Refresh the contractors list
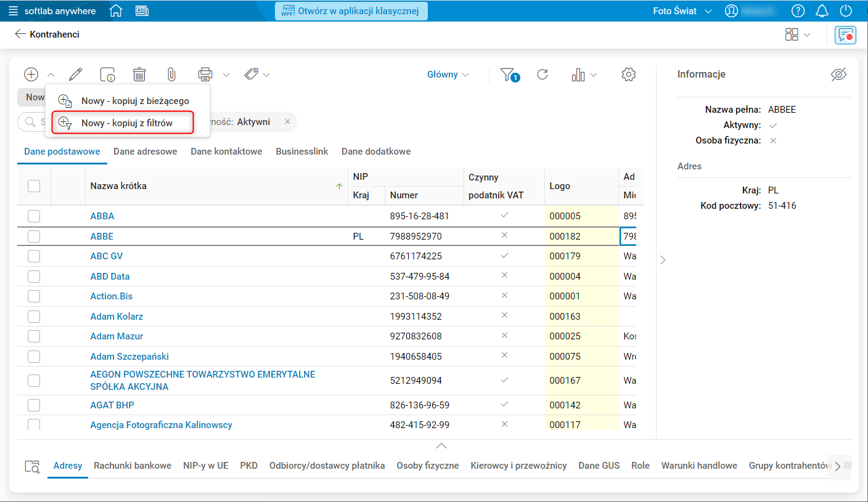 pos(542,75)
